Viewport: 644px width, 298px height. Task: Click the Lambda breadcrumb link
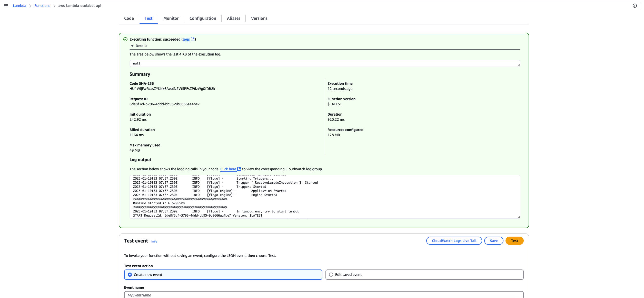pos(19,6)
